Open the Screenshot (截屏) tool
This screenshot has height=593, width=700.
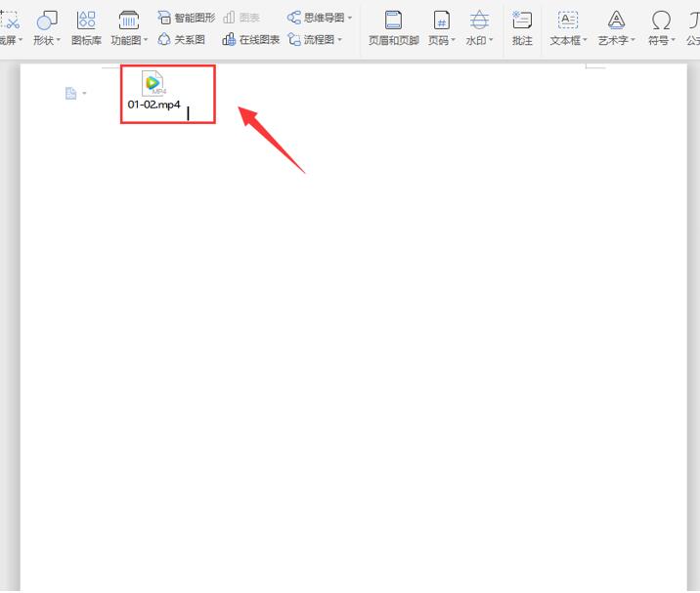(x=10, y=27)
